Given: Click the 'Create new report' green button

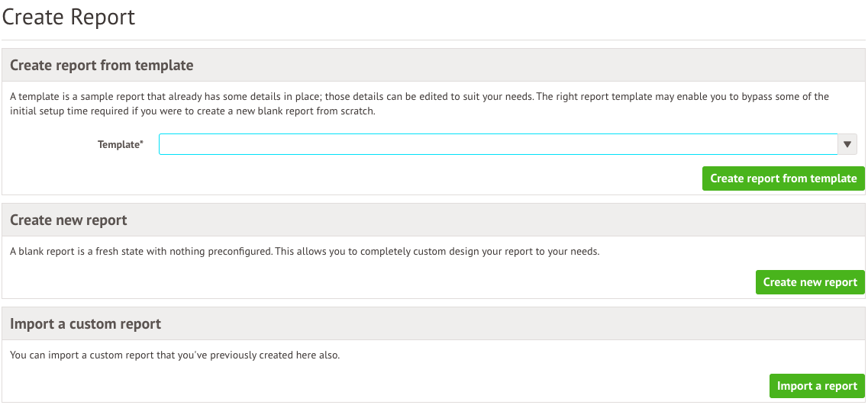Looking at the screenshot, I should pos(810,282).
